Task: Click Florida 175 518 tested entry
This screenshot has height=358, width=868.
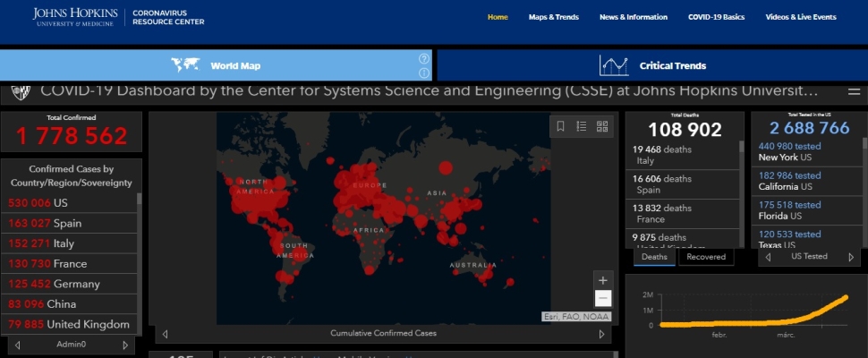Action: (806, 210)
